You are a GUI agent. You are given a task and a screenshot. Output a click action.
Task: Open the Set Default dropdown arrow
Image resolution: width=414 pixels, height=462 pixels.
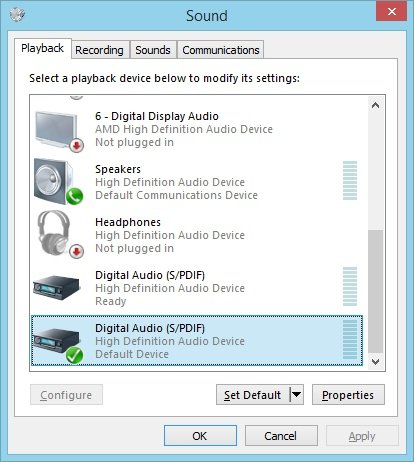click(297, 395)
